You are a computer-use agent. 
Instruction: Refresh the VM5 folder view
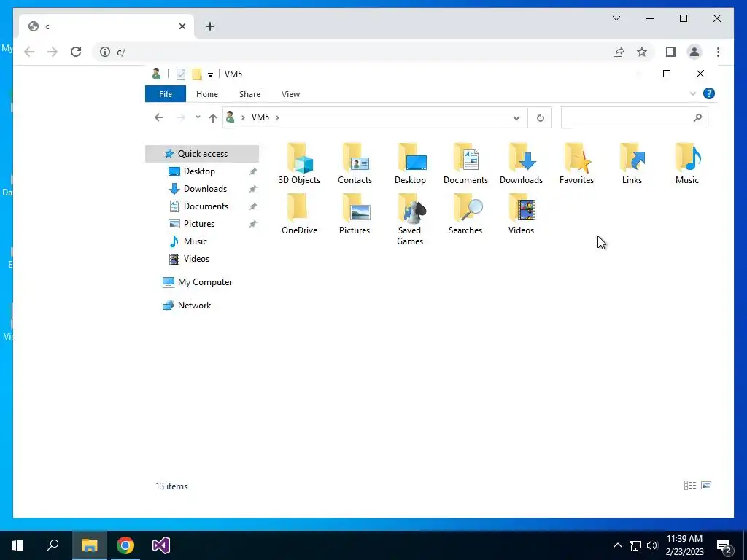pyautogui.click(x=540, y=117)
